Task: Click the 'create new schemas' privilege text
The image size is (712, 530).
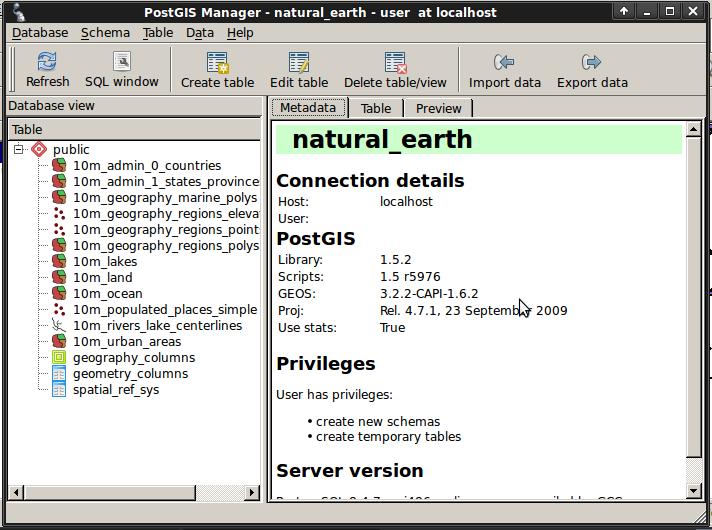Action: [x=378, y=421]
